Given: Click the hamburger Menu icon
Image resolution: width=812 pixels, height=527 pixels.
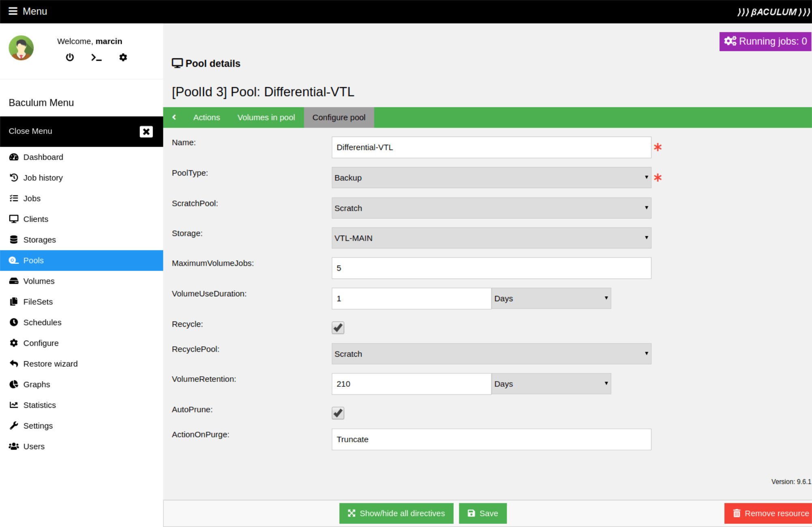Looking at the screenshot, I should point(13,11).
